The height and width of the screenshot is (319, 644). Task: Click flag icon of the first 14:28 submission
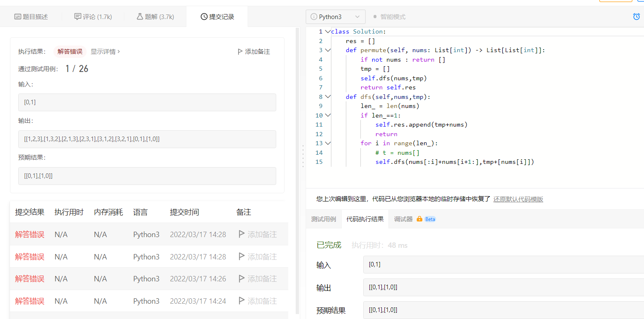(x=242, y=234)
